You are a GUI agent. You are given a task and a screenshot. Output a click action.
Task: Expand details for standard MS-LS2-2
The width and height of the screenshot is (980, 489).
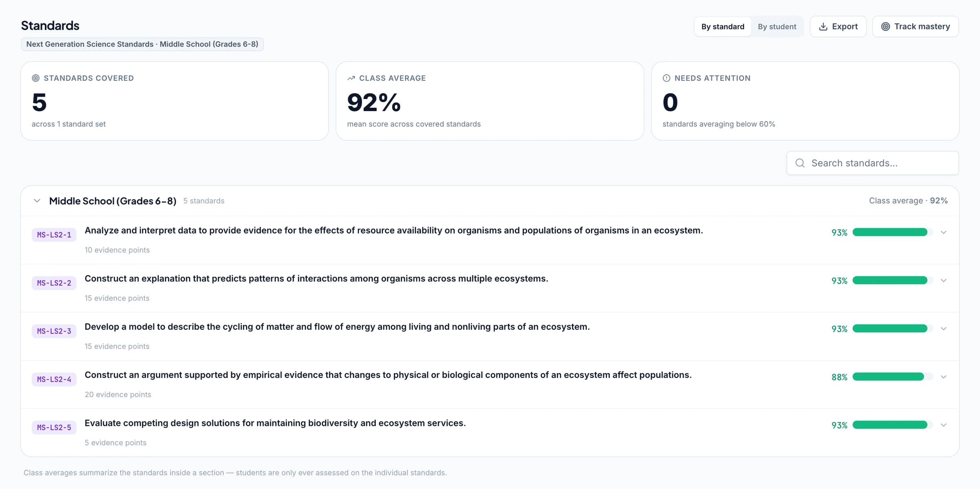(x=943, y=280)
